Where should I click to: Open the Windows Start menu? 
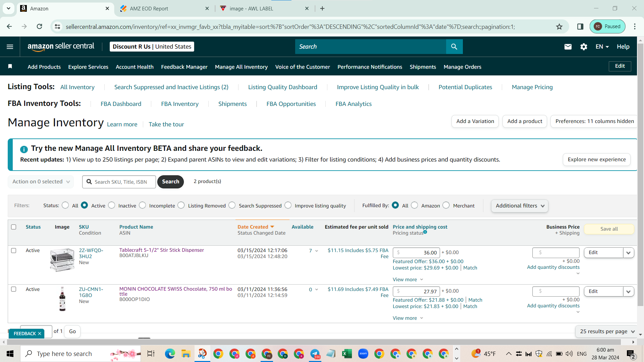pos(10,354)
